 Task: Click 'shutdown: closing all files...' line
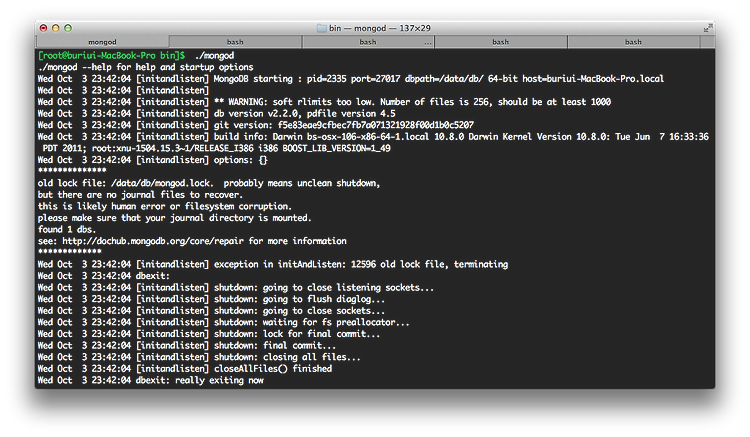(199, 357)
